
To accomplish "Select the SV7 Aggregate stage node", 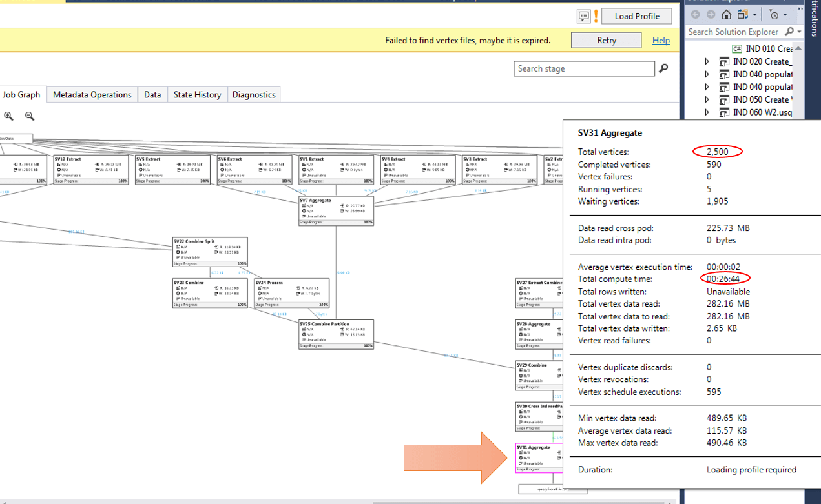I will (x=337, y=211).
